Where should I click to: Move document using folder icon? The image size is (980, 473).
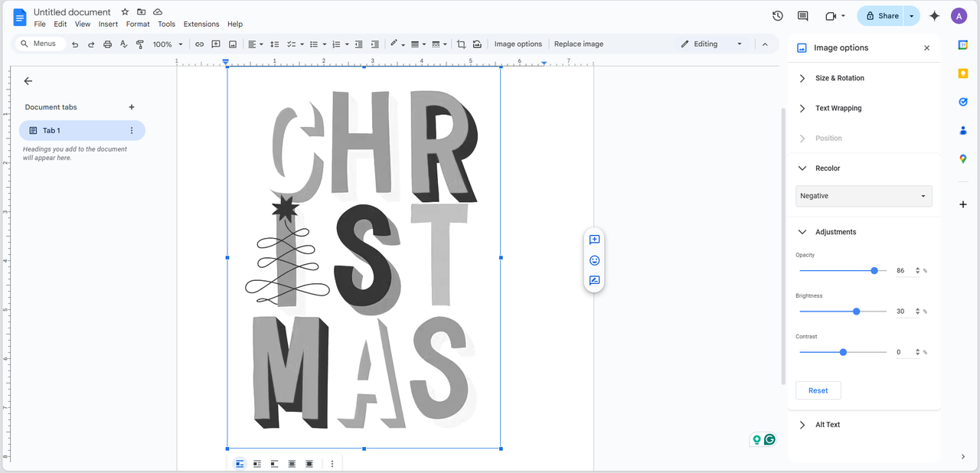[x=142, y=11]
